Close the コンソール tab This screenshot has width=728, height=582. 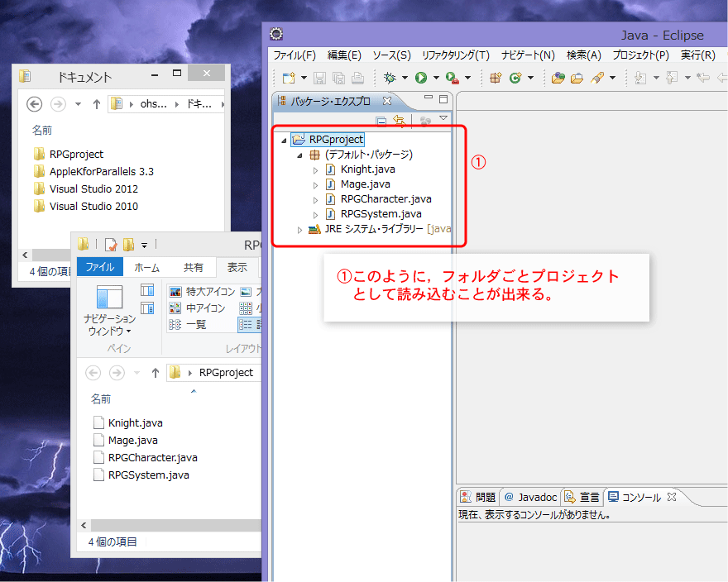[672, 497]
